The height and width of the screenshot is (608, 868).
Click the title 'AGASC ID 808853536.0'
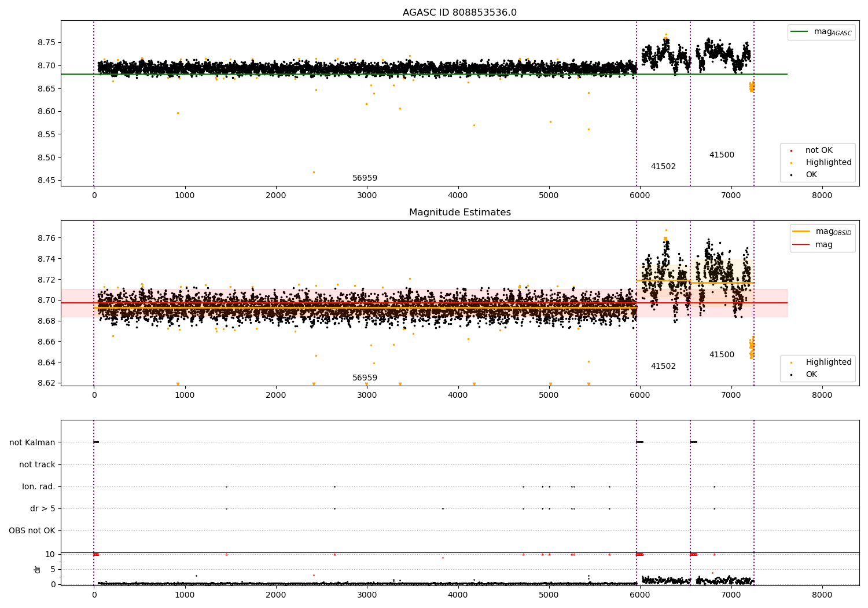click(x=460, y=13)
